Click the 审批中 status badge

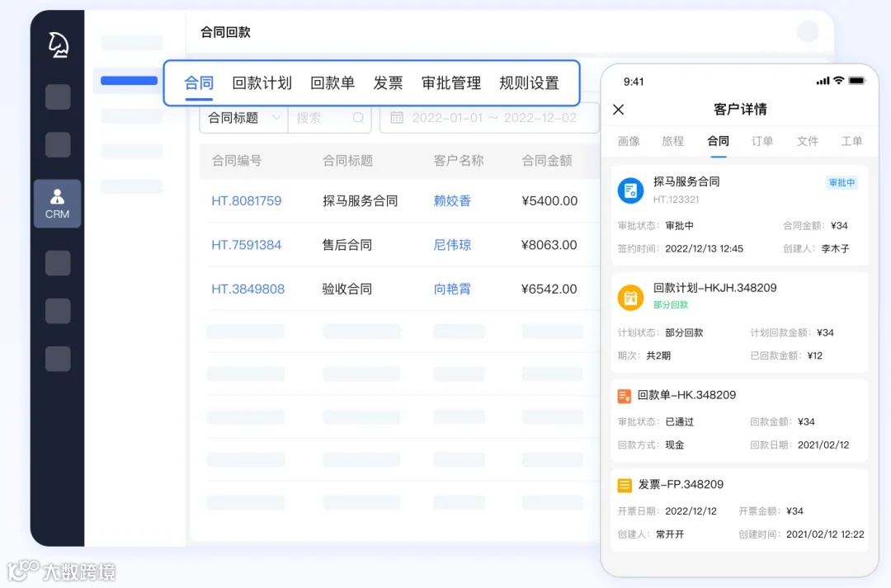point(841,182)
